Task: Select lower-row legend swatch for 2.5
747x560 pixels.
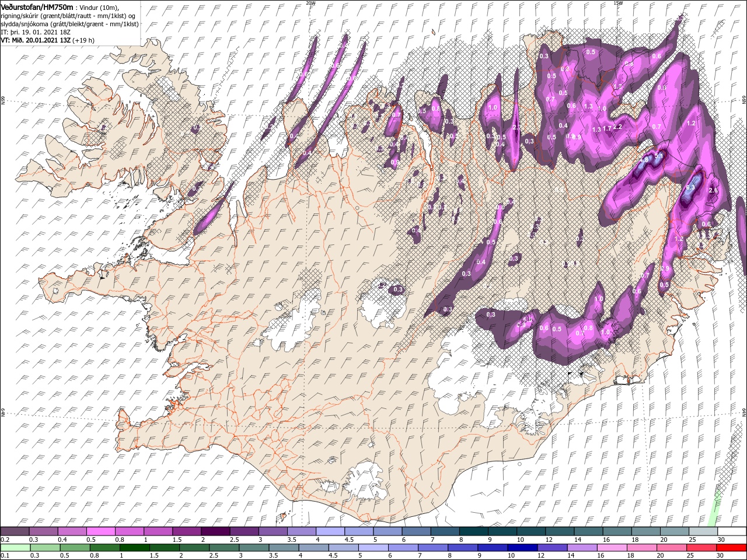Action: pyautogui.click(x=224, y=547)
